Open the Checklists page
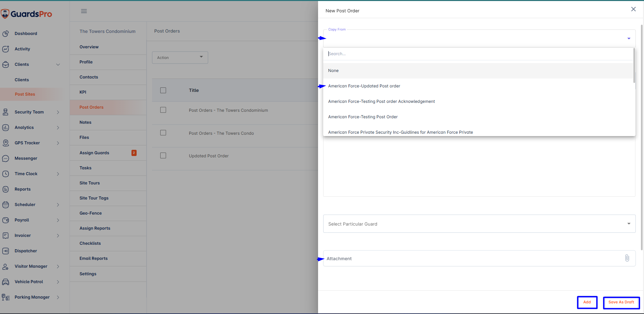Viewport: 644px width, 314px height. click(108, 243)
